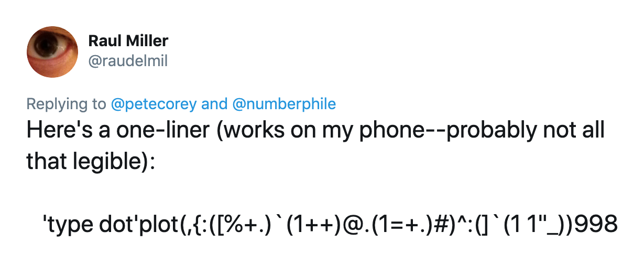This screenshot has width=644, height=263.
Task: Visit the @petecorey mention link
Action: pyautogui.click(x=154, y=104)
